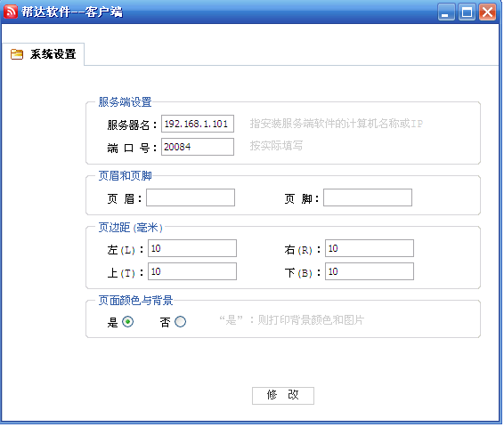Click the 页脚 text box
Screen dimensions: 504x427
(x=368, y=197)
